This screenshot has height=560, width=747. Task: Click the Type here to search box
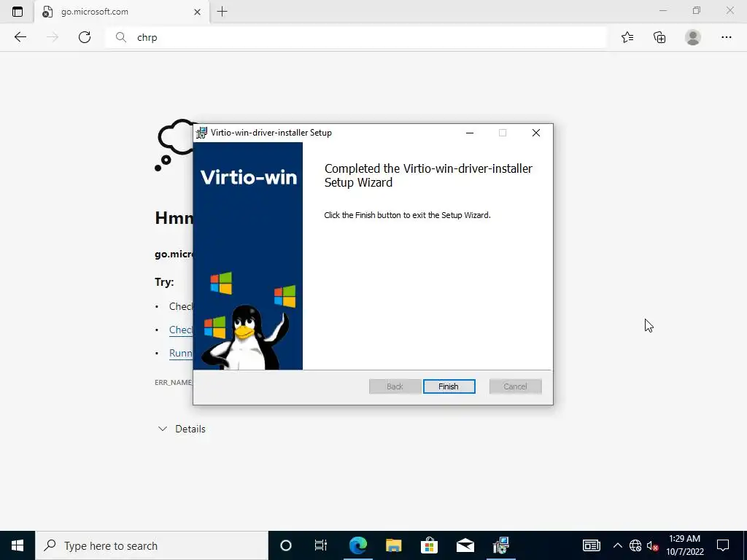click(152, 545)
